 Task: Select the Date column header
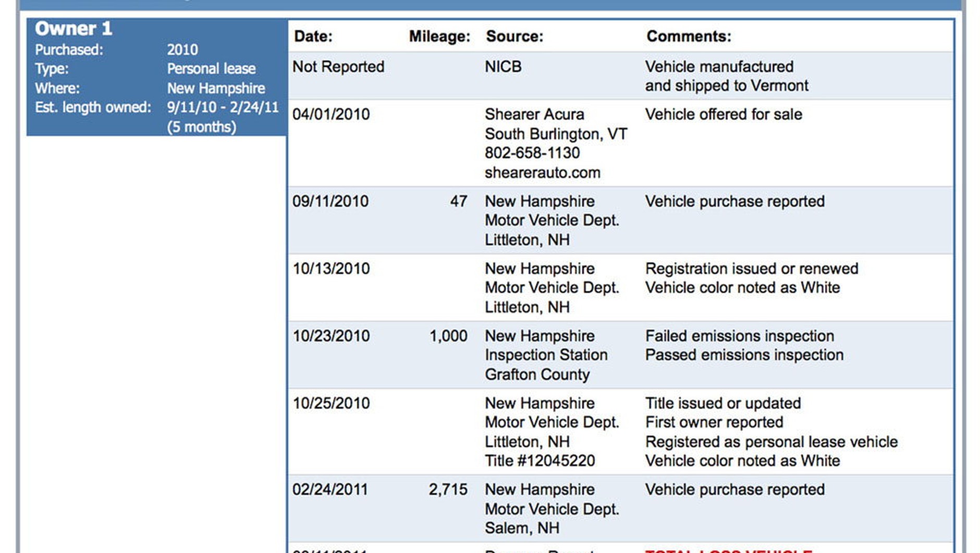[x=313, y=37]
